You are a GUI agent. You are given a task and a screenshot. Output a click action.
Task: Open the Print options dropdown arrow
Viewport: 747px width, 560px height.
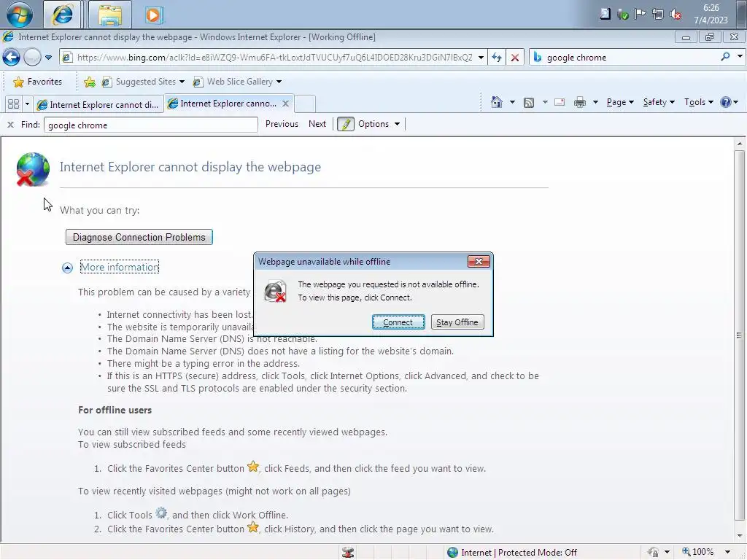click(x=595, y=102)
